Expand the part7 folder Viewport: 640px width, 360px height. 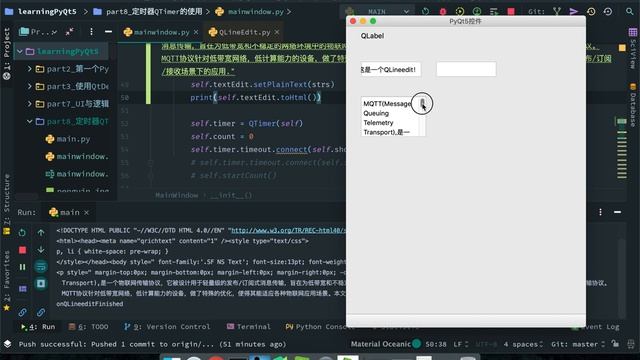[29, 104]
